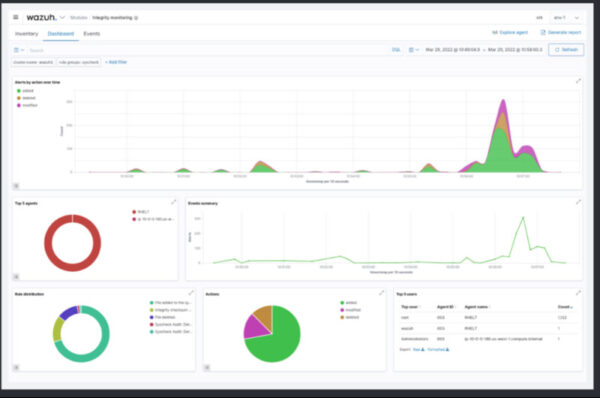Select the rule.groups: syscheck filter pill
The image size is (600, 398).
coord(79,62)
